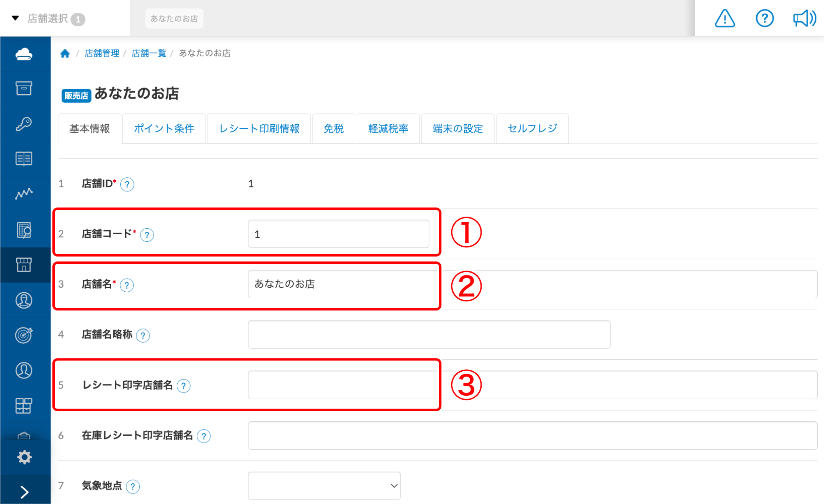Image resolution: width=824 pixels, height=504 pixels.
Task: Open the target sidebar icon
Action: 24,335
